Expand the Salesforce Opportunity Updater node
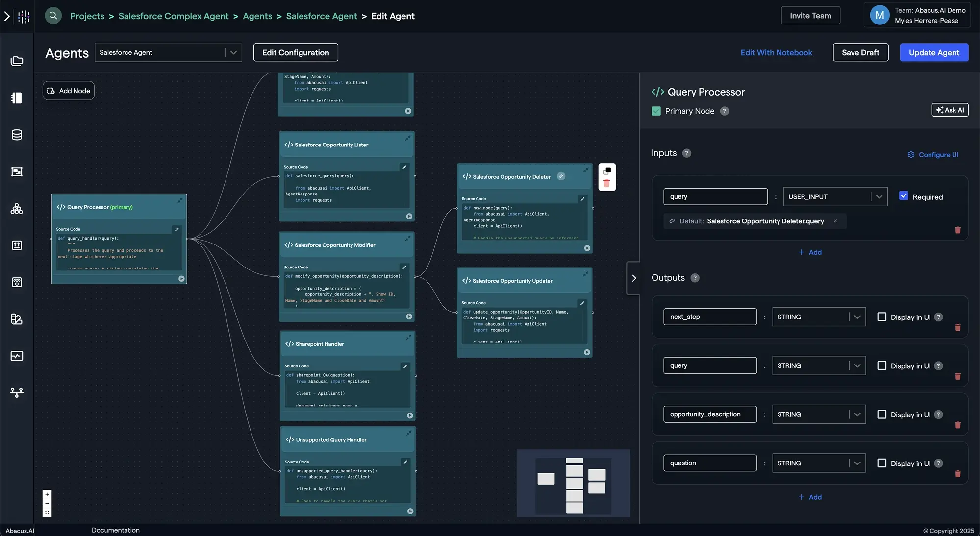Image resolution: width=980 pixels, height=536 pixels. click(x=585, y=274)
